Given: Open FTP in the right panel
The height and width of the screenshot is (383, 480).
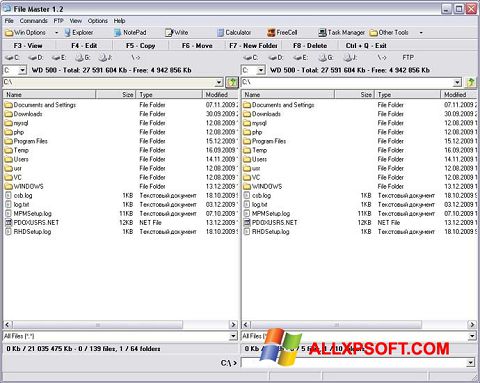Looking at the screenshot, I should point(408,58).
